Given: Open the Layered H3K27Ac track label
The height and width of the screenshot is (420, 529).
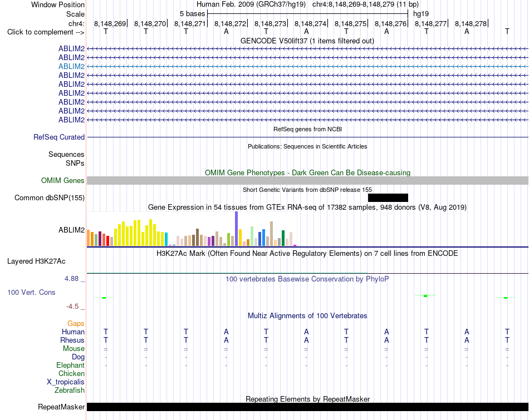Looking at the screenshot, I should pos(36,261).
